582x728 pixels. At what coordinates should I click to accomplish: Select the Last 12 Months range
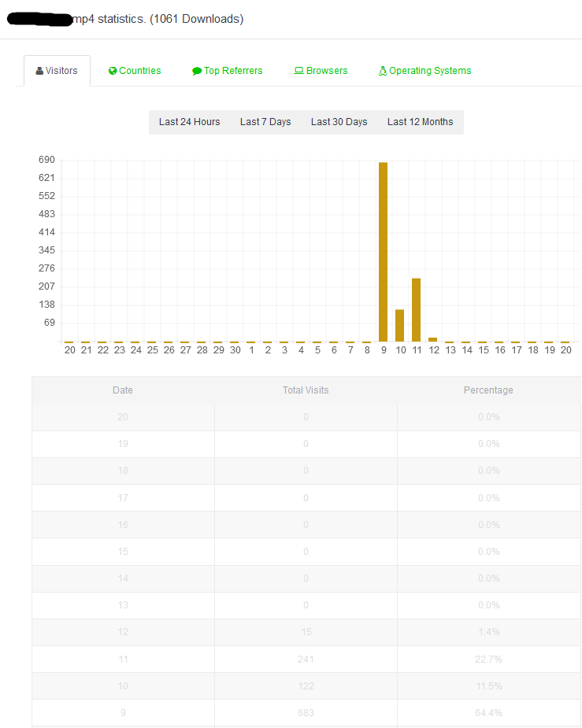[x=420, y=122]
